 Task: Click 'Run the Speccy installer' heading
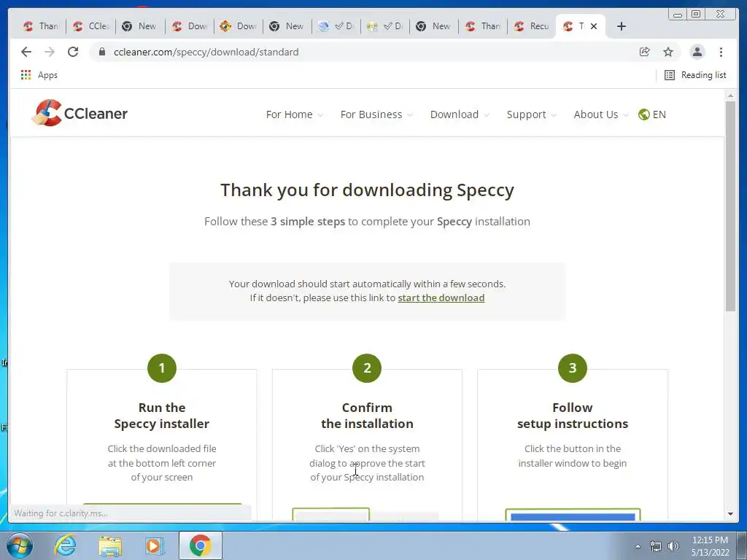162,415
